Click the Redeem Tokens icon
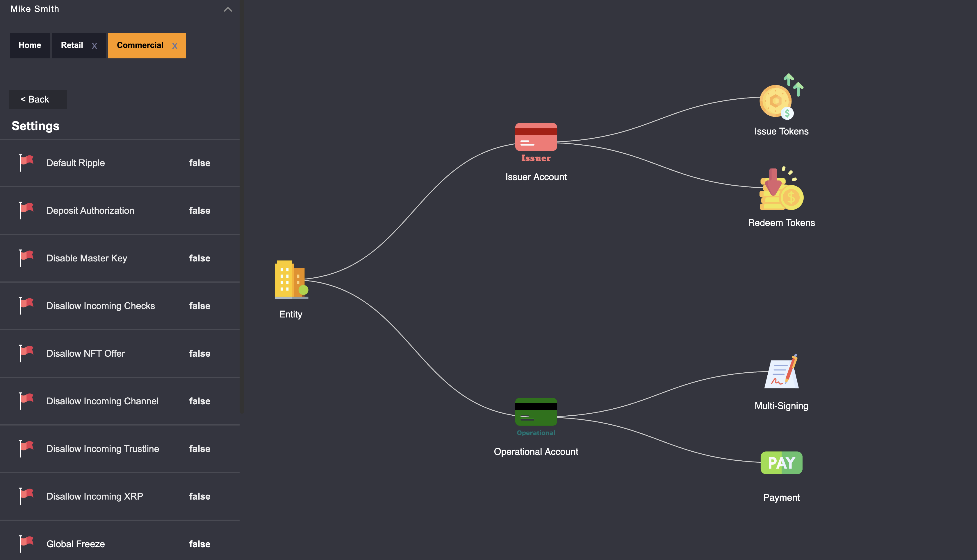977x560 pixels. click(781, 189)
